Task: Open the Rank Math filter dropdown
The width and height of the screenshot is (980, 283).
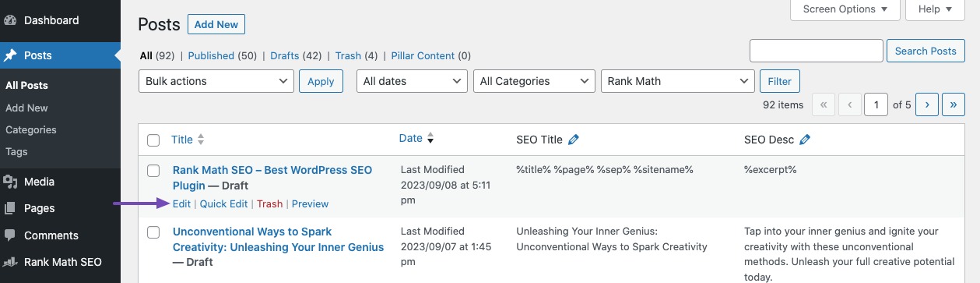Action: (x=677, y=81)
